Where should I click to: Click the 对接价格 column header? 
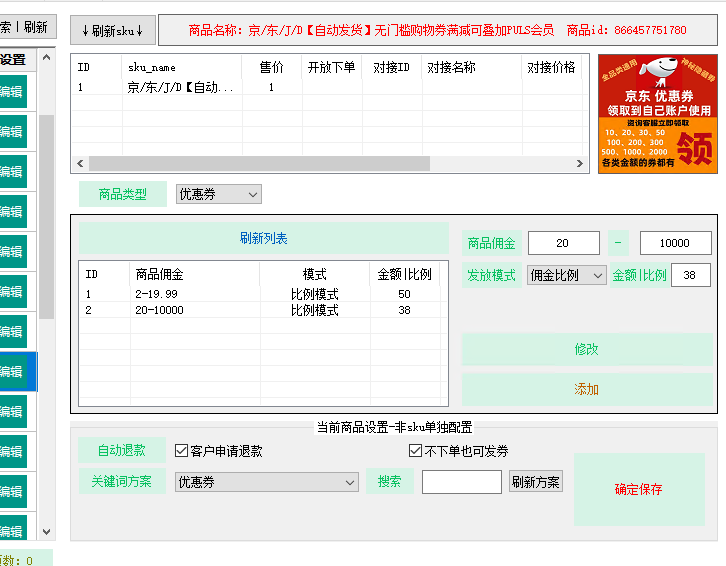pyautogui.click(x=551, y=68)
